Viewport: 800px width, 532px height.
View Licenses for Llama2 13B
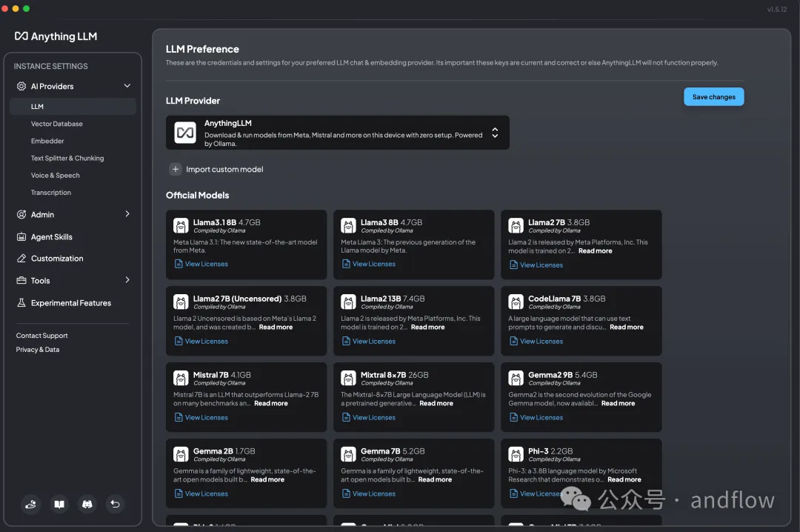coord(369,341)
